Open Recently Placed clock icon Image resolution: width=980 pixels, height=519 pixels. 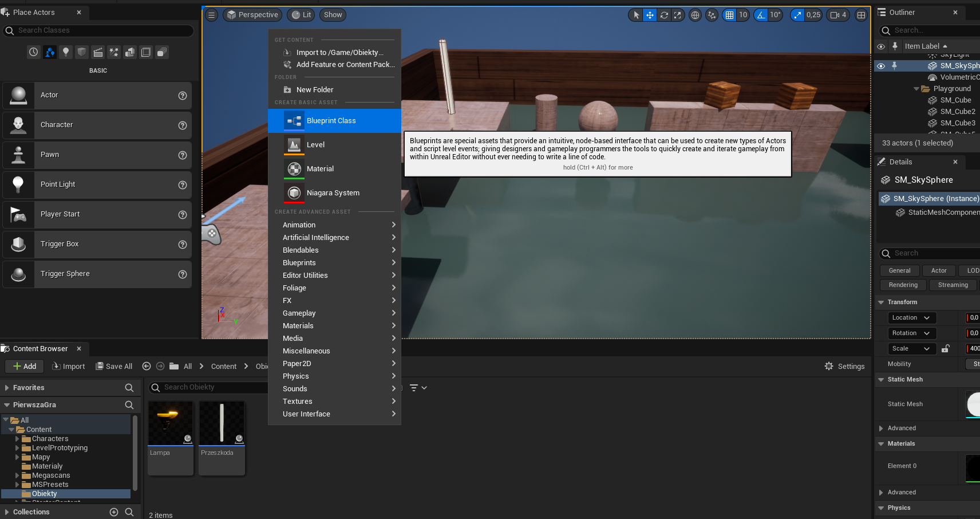(34, 52)
